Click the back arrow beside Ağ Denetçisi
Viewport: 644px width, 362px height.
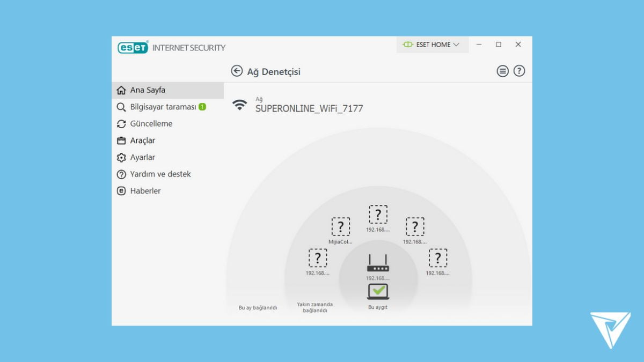[237, 71]
